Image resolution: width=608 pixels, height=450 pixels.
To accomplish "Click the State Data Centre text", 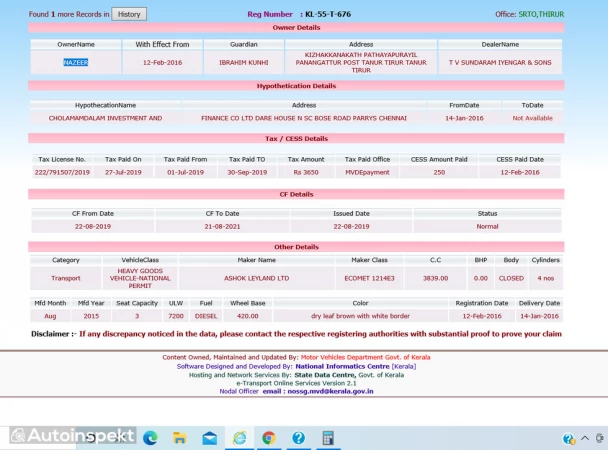I will [x=325, y=375].
